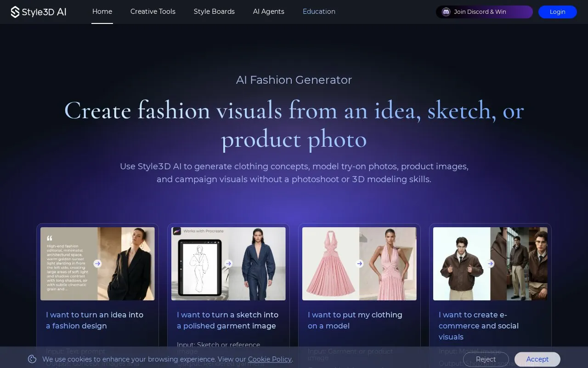Click 'I want to turn an idea into a fashion design'
The width and height of the screenshot is (588, 368).
coord(95,321)
